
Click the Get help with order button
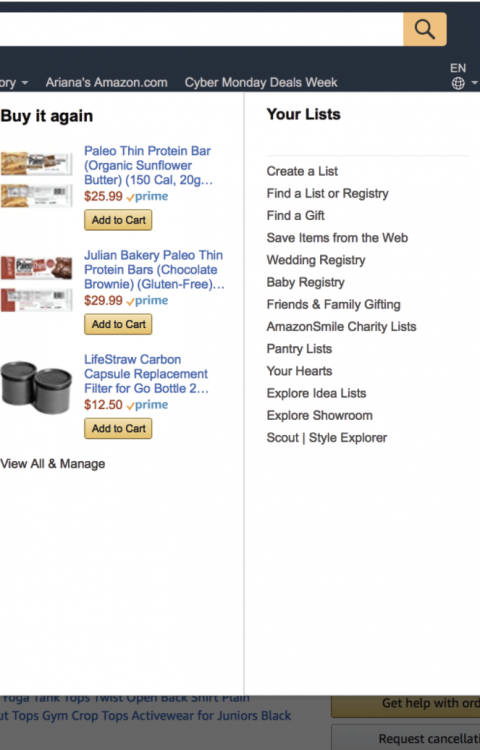coord(405,705)
